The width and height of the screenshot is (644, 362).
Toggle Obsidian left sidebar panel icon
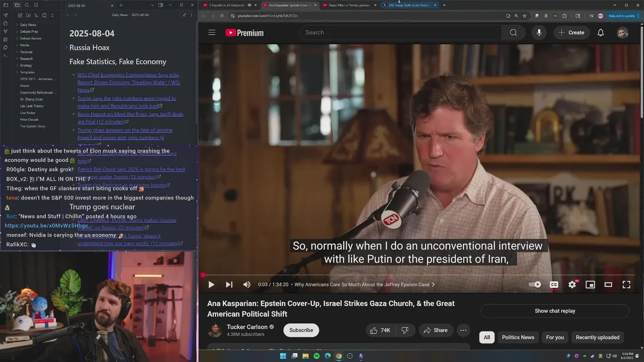[6, 5]
